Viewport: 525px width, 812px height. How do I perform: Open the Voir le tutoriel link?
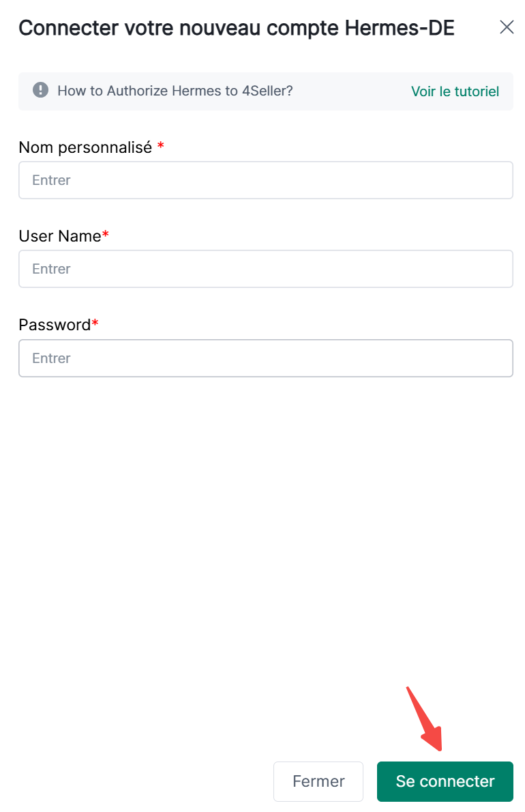pyautogui.click(x=455, y=91)
